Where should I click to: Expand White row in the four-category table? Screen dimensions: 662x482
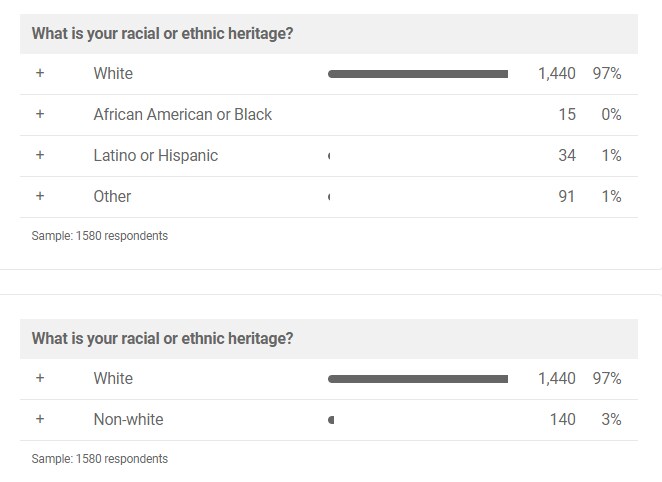click(40, 73)
